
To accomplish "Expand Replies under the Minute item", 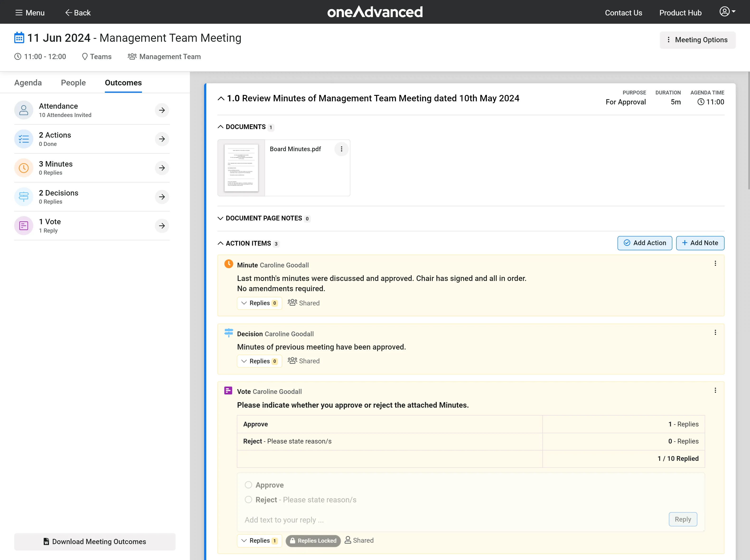I will [259, 303].
